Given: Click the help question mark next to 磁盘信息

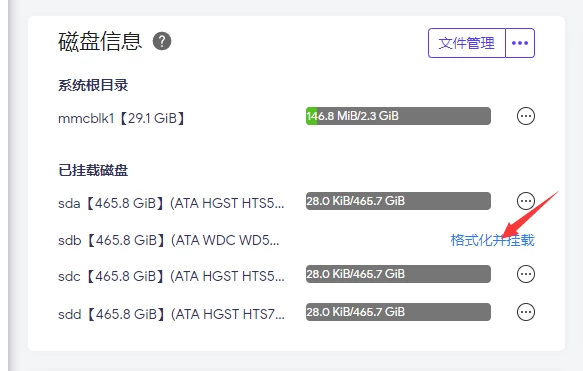Looking at the screenshot, I should tap(162, 41).
